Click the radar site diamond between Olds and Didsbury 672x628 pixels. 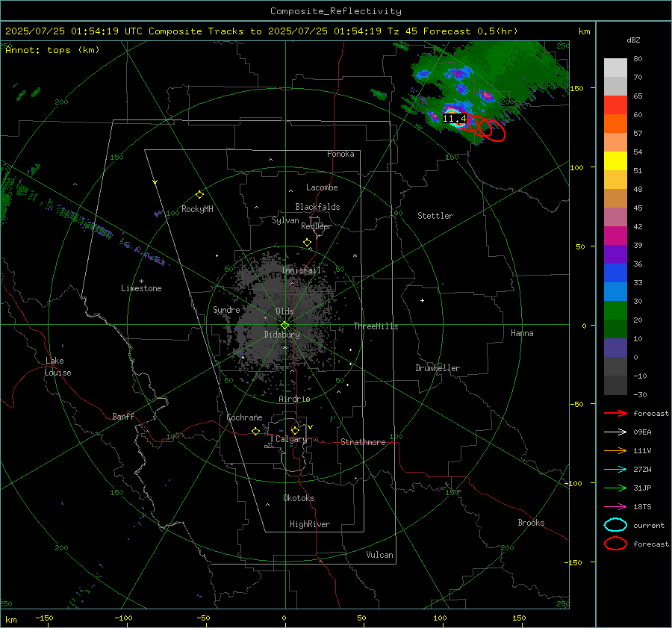(284, 326)
